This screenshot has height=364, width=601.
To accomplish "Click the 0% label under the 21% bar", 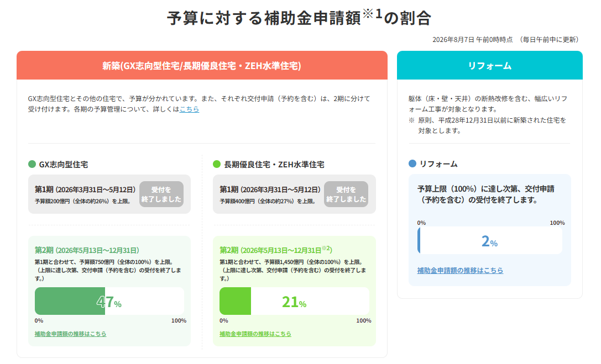I will [x=224, y=321].
